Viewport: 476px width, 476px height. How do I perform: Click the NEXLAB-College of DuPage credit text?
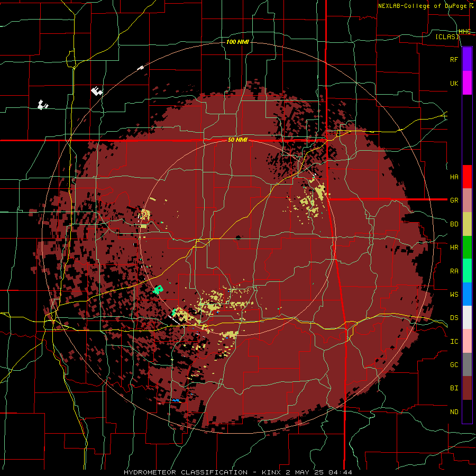click(x=422, y=6)
